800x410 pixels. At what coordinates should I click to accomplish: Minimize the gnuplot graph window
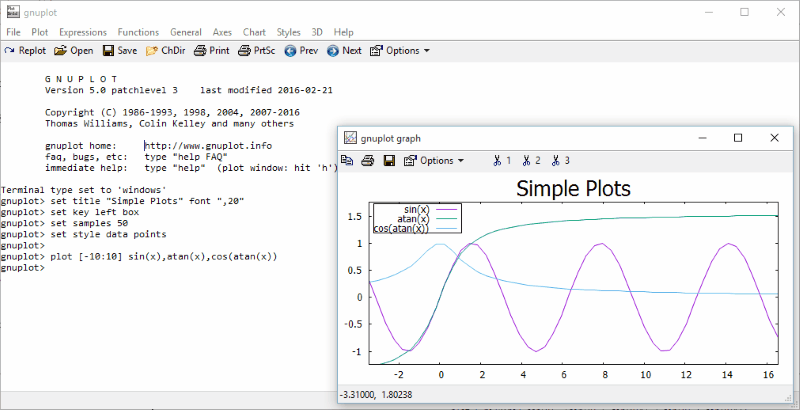(x=703, y=138)
